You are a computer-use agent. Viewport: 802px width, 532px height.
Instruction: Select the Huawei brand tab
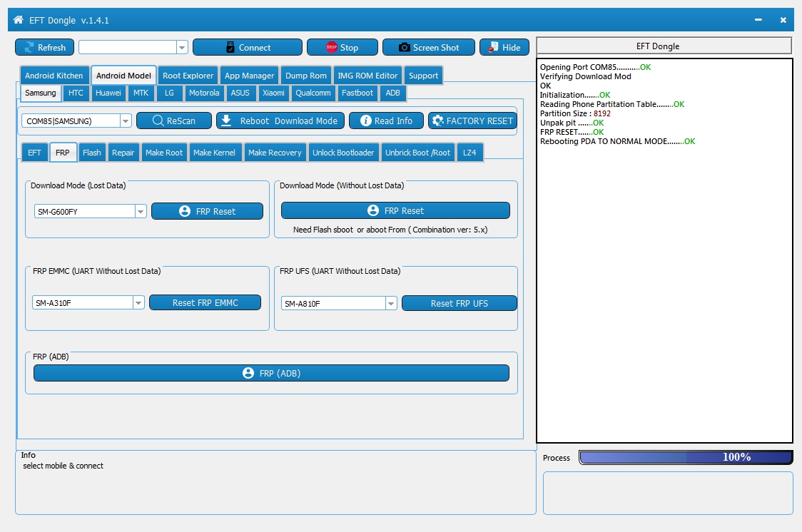(x=108, y=93)
